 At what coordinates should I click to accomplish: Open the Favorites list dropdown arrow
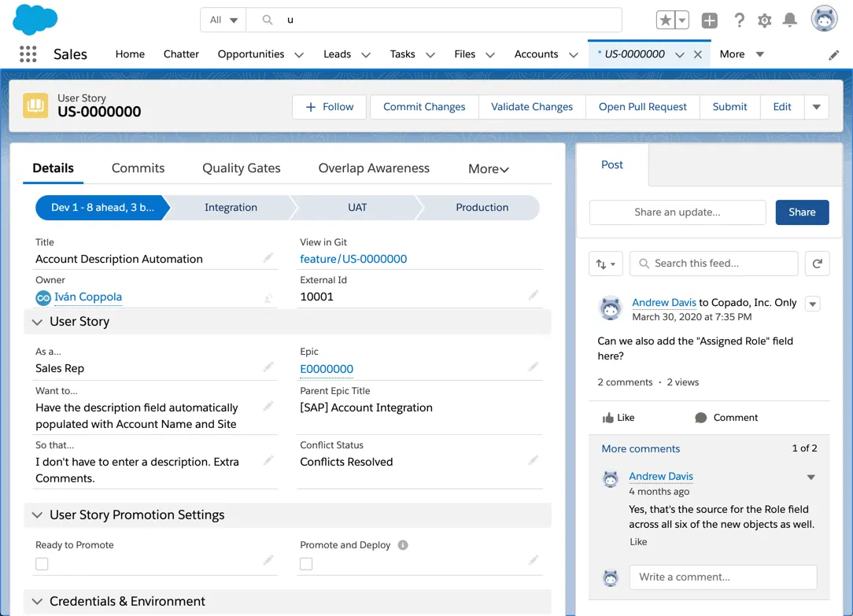[x=682, y=20]
